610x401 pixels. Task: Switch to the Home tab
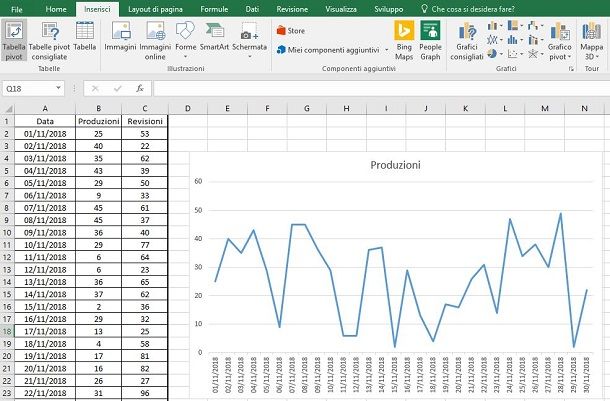click(x=56, y=9)
